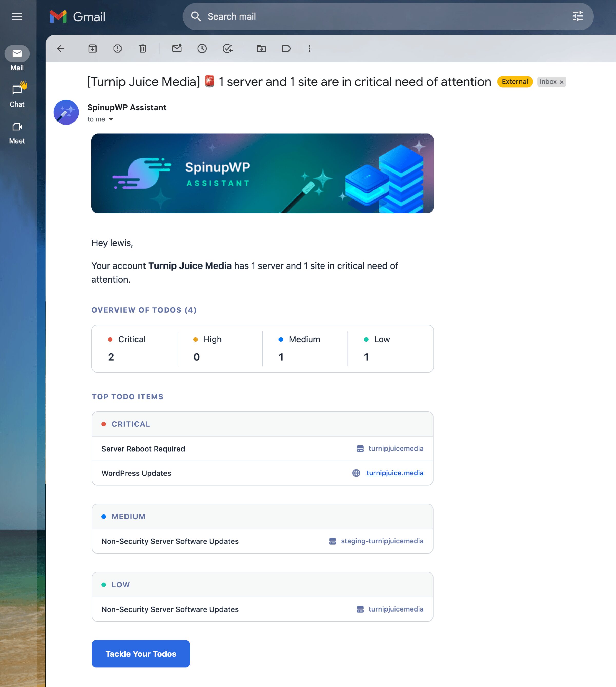Go back to inbox arrow
Image resolution: width=616 pixels, height=687 pixels.
pos(61,49)
